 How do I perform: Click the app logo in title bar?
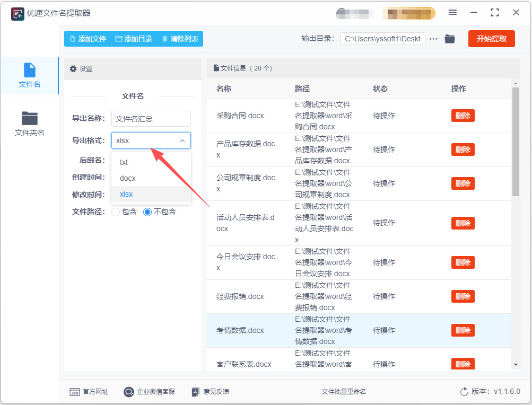coord(18,14)
